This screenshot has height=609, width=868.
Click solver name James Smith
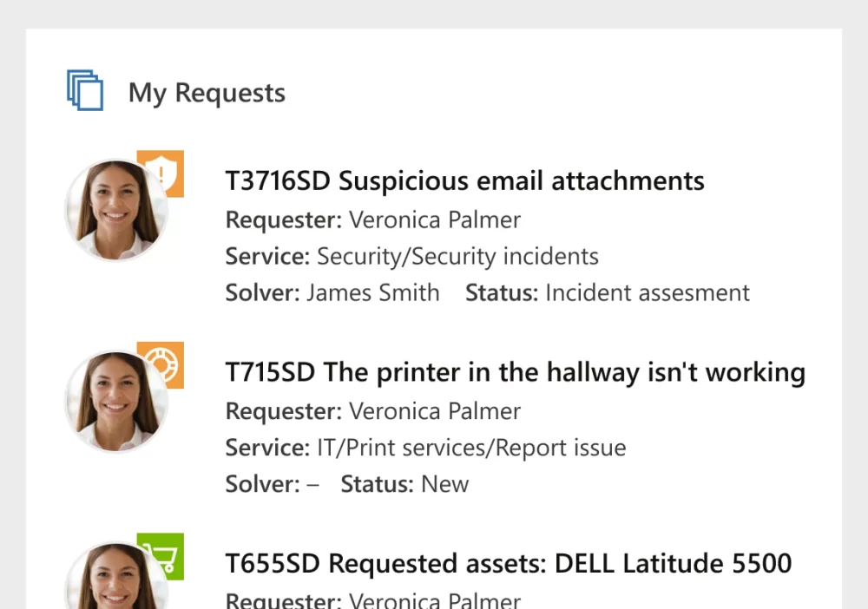tap(373, 293)
